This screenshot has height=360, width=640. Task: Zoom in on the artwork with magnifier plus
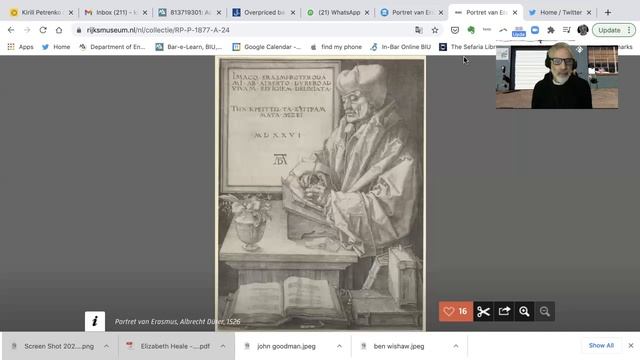tap(524, 311)
